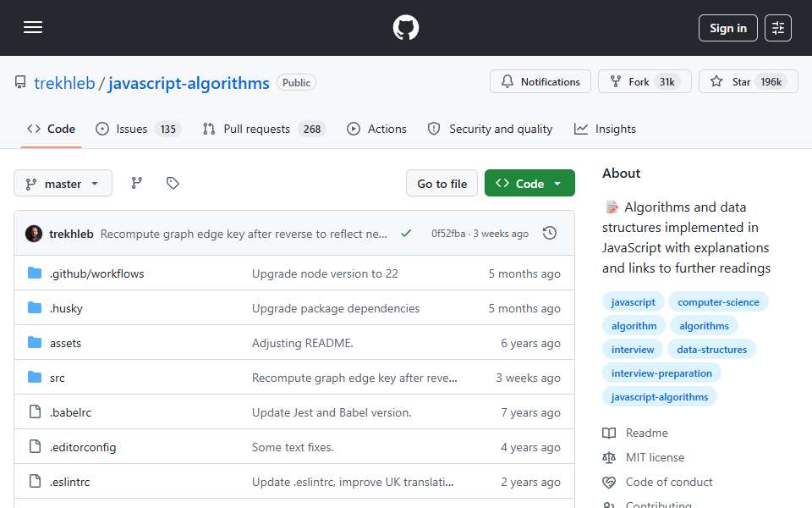
Task: Select the algorithms topic tag
Action: pos(704,326)
